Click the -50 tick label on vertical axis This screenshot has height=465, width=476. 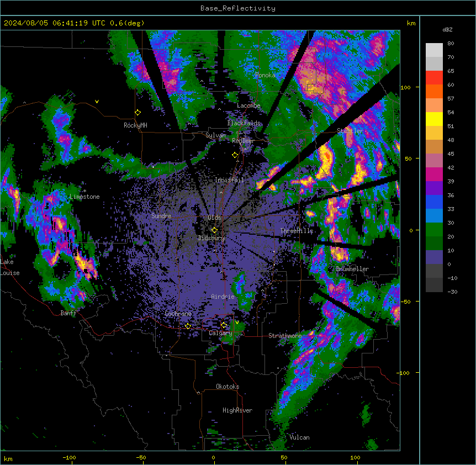405,302
